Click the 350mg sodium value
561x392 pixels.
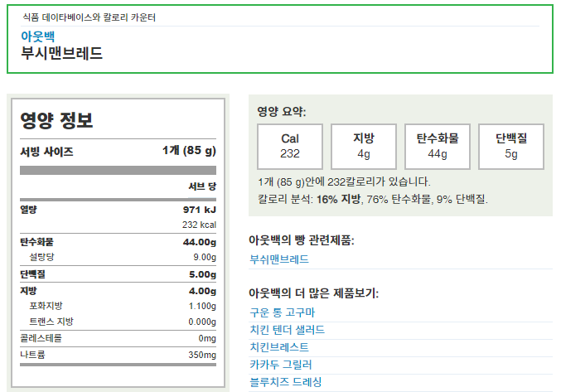tap(202, 355)
